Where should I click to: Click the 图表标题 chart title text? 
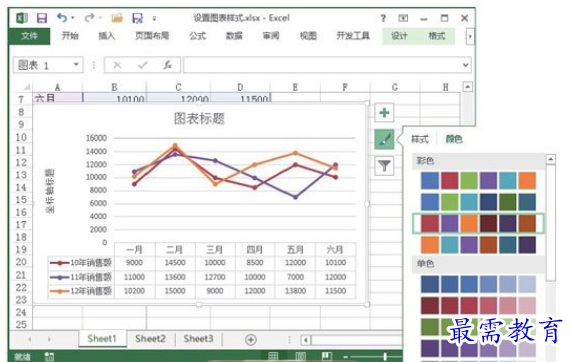(x=199, y=118)
